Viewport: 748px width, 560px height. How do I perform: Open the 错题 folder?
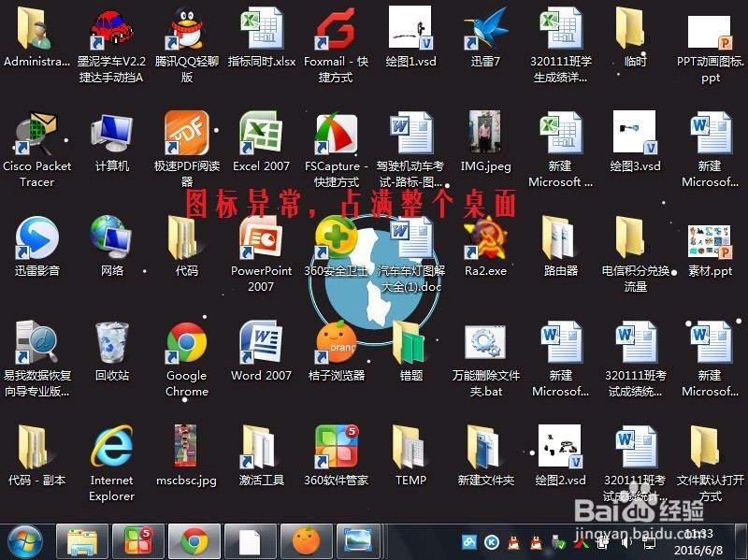coord(410,342)
